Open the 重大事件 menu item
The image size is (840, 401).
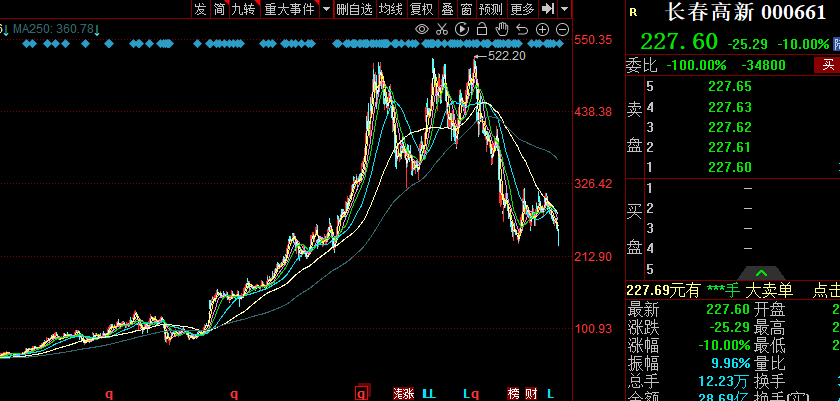(289, 9)
